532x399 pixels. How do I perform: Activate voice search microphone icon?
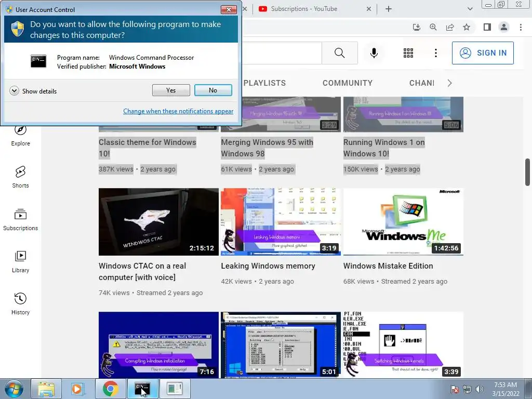374,53
